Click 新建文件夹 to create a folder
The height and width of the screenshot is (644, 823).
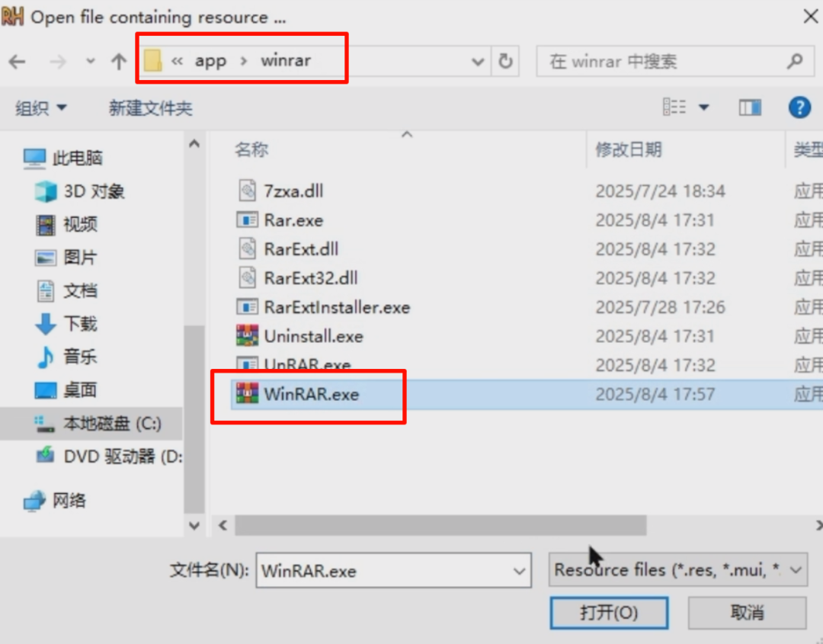coord(150,108)
